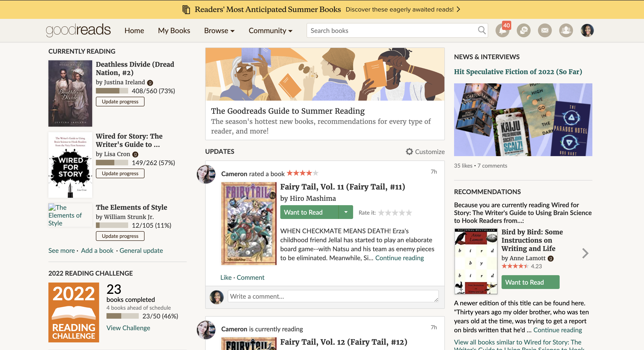This screenshot has height=350, width=644.
Task: Open shelf dropdown beside Want to Read
Action: pyautogui.click(x=346, y=212)
